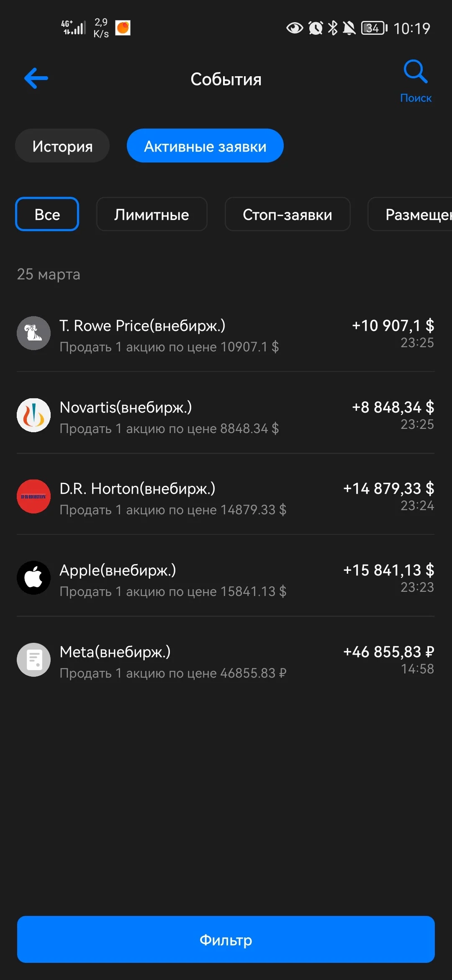Tap the alarm clock status icon

[x=316, y=28]
